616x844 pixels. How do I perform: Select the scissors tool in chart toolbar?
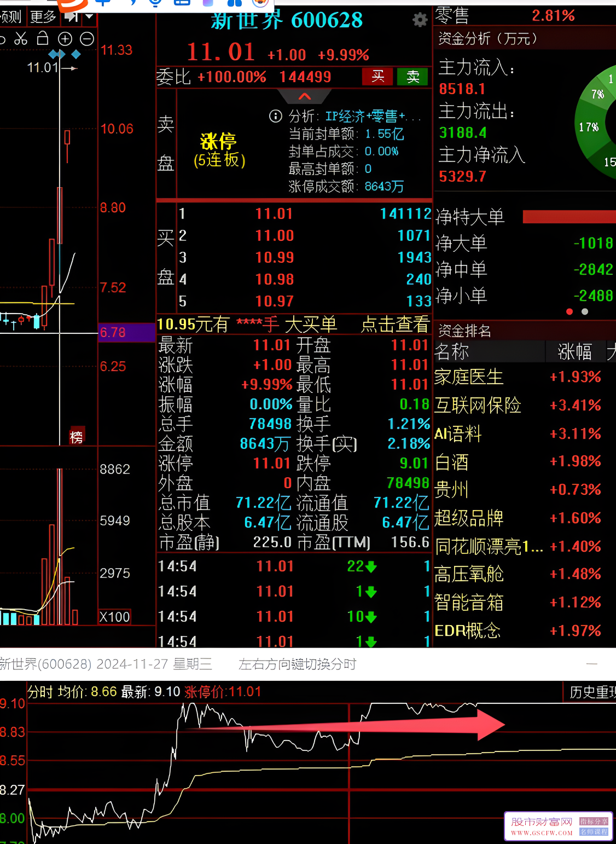(x=21, y=39)
